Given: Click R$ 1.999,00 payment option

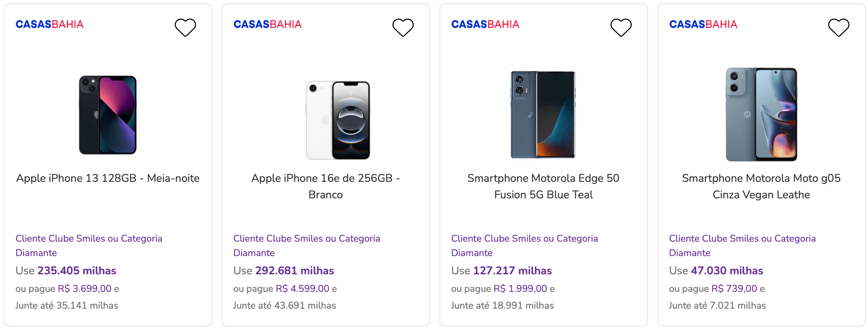Looking at the screenshot, I should click(520, 288).
